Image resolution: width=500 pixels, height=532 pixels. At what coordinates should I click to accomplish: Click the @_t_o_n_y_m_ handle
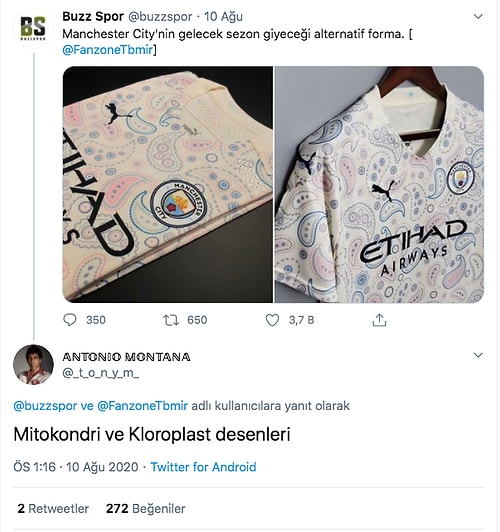click(x=101, y=373)
